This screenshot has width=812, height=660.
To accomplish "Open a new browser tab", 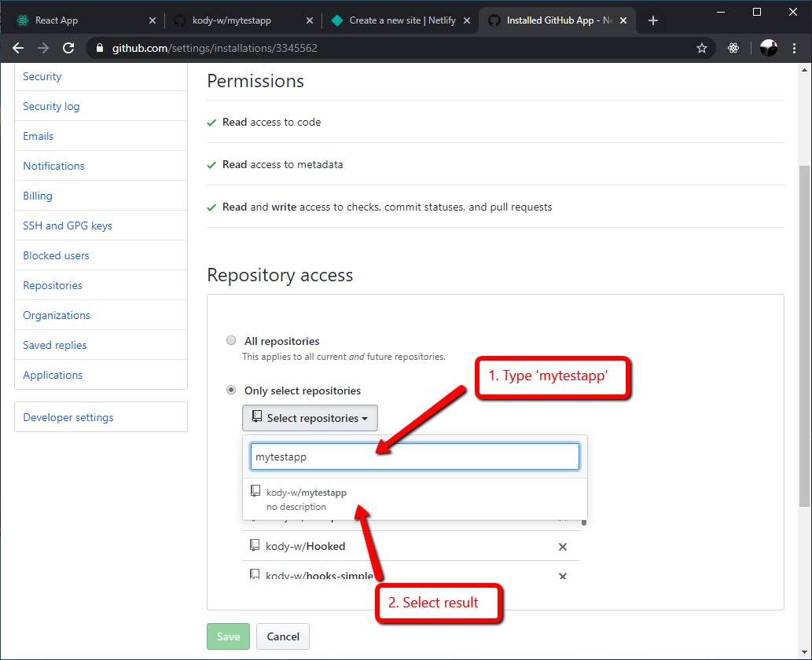I will point(653,20).
